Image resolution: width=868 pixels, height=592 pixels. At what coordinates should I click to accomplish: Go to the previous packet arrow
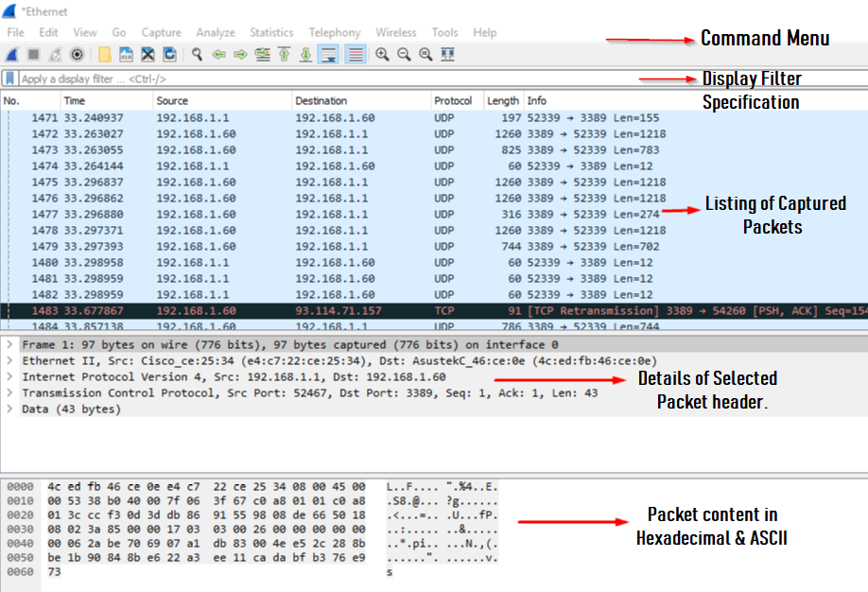(x=219, y=55)
